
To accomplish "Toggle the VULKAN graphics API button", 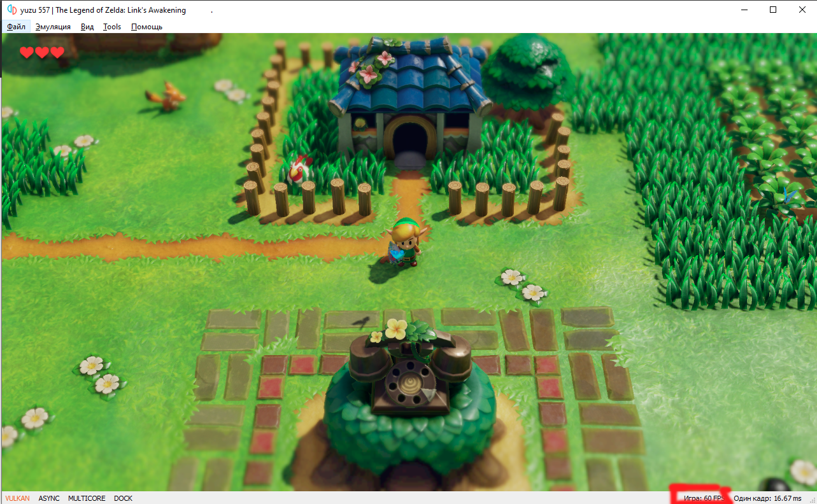I will click(17, 498).
